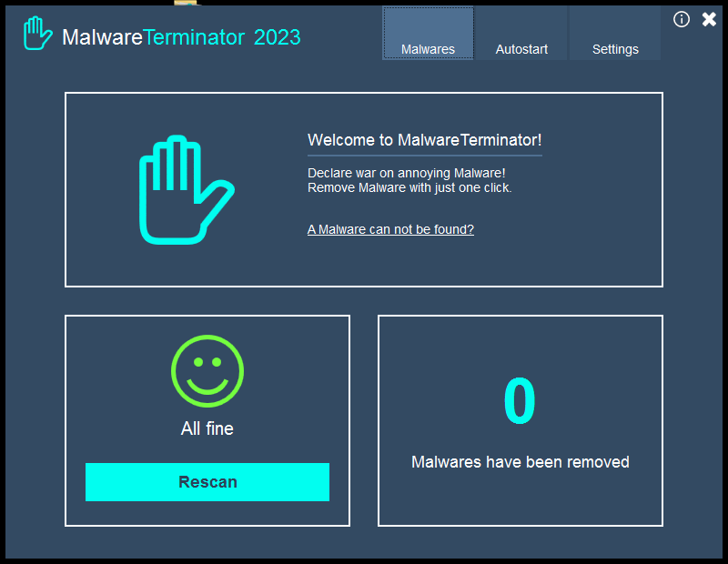Screen dimensions: 728x564
Task: Click the removed malware count '0'
Action: coord(520,400)
